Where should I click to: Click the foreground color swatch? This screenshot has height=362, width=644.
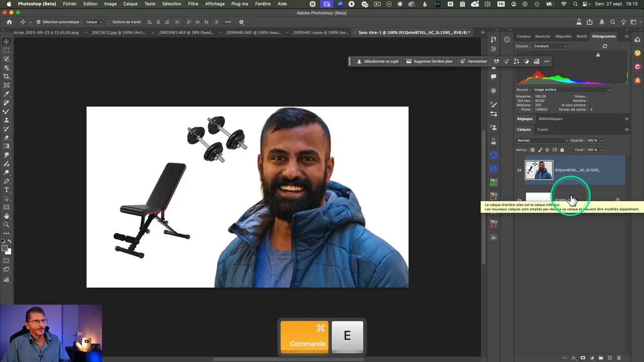pyautogui.click(x=5, y=248)
